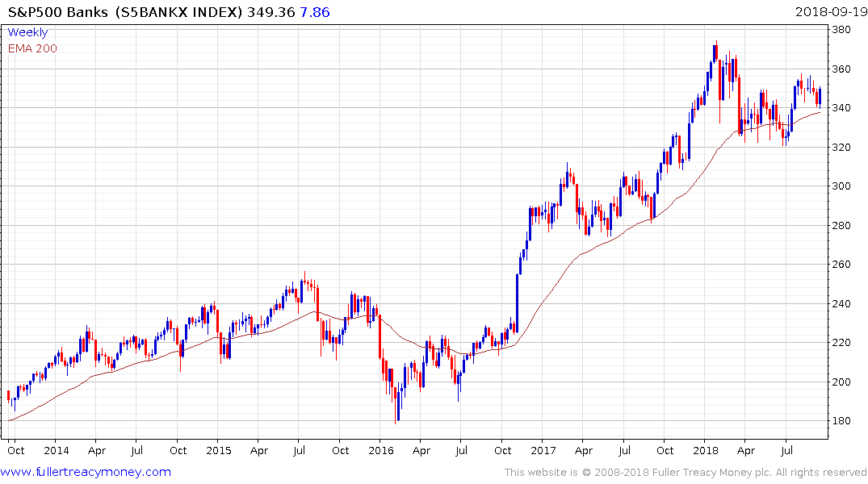Click the 280 price axis label

[x=841, y=225]
